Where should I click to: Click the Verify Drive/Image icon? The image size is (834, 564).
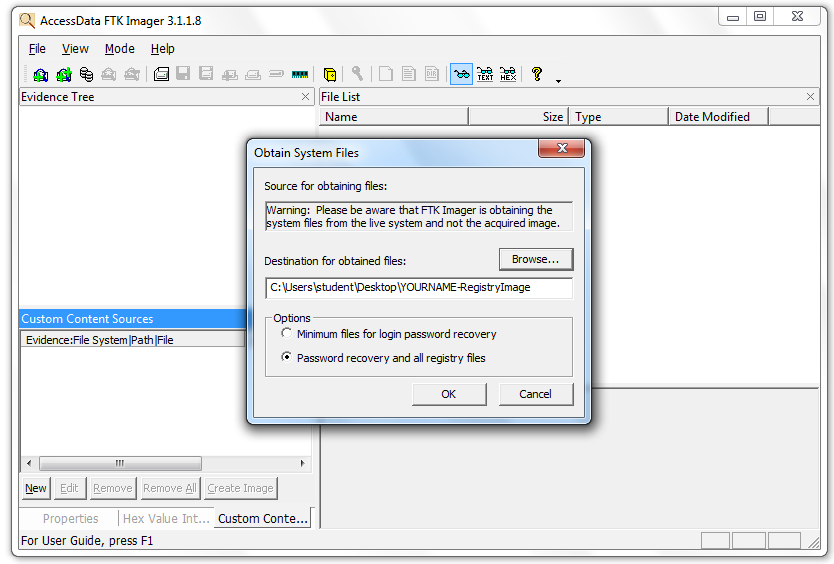tap(276, 74)
